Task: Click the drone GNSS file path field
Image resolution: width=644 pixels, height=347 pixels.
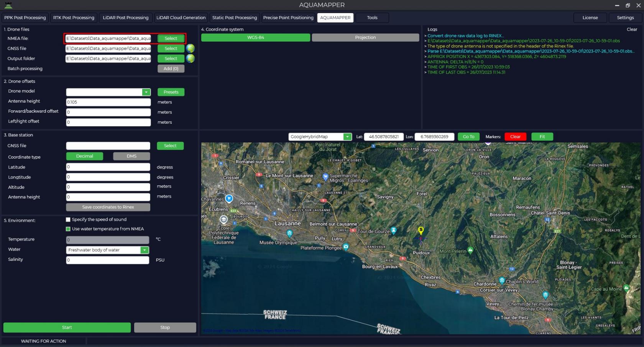Action: [x=108, y=49]
